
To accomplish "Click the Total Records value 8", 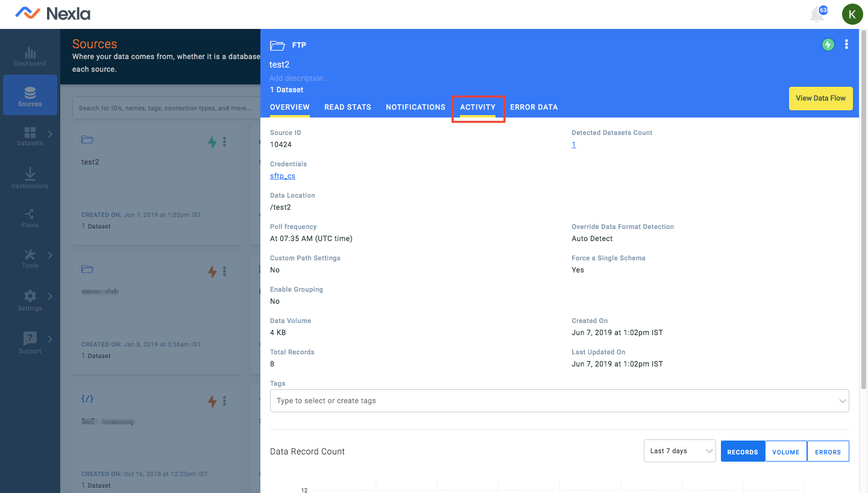I will coord(272,364).
